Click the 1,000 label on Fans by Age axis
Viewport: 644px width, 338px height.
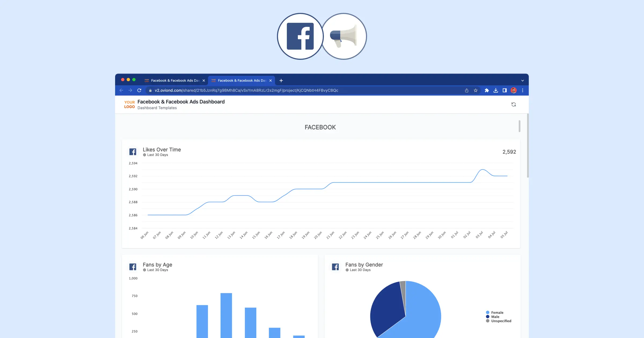click(x=133, y=278)
